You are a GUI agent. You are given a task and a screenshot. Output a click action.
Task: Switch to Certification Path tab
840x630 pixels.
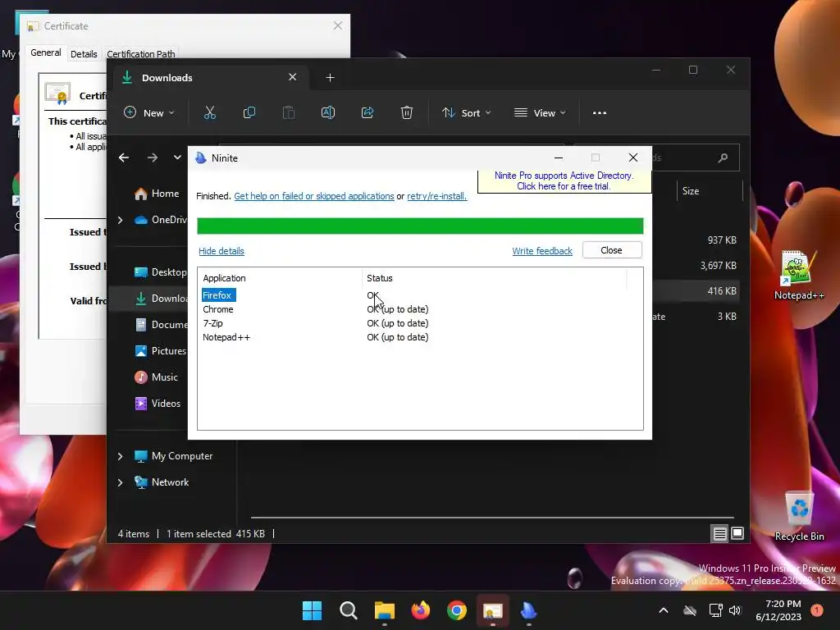click(x=141, y=53)
